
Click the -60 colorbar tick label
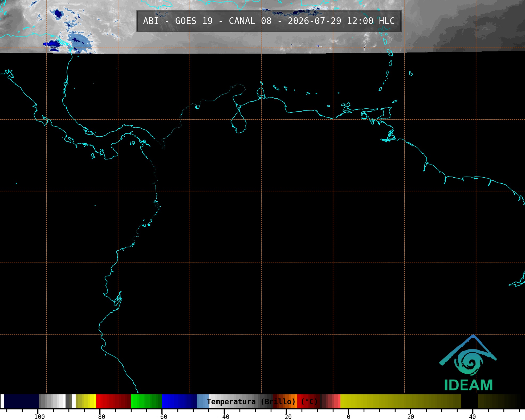click(162, 417)
